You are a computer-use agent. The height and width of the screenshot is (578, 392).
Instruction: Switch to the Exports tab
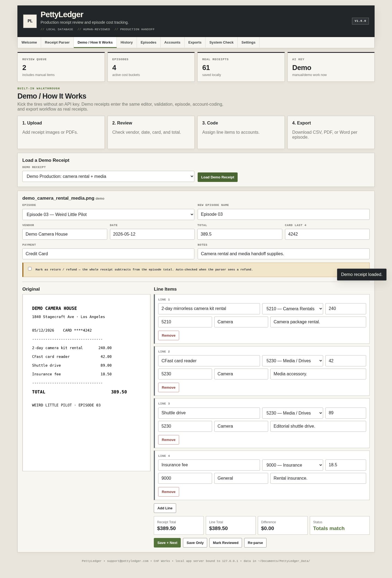195,42
